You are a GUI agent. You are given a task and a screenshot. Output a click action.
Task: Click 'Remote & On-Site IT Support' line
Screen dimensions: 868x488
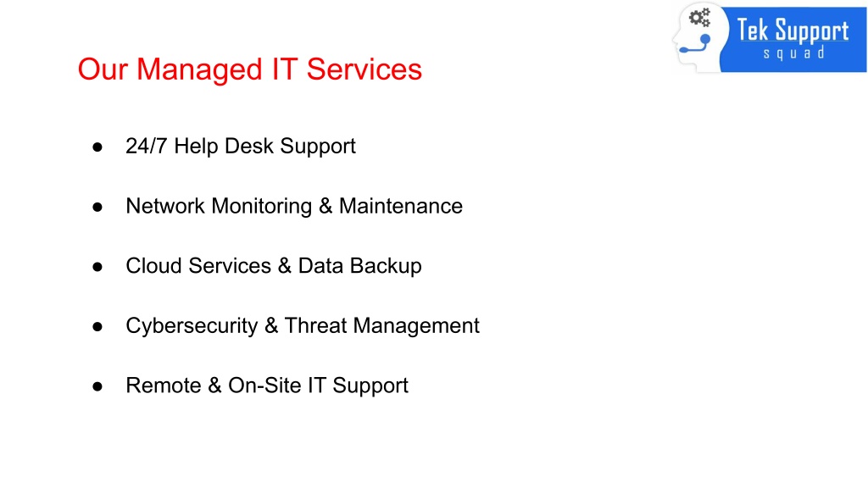coord(267,385)
